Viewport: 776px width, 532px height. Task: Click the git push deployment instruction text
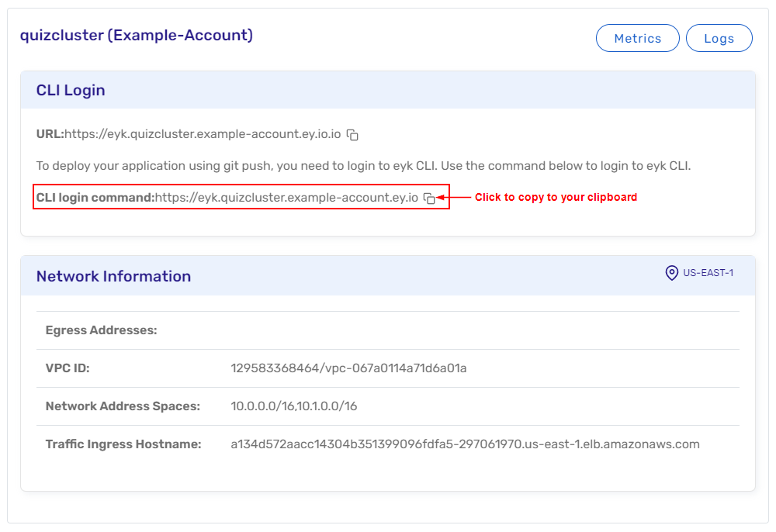coord(363,166)
